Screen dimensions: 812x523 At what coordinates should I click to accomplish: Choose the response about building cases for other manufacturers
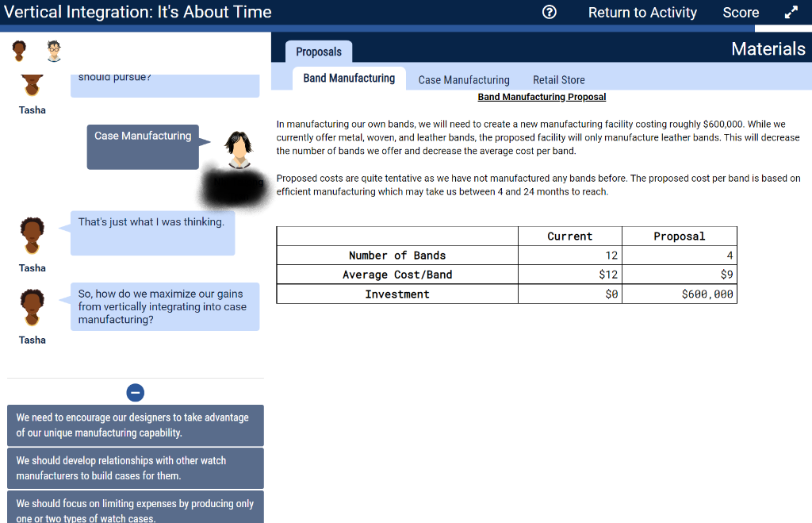[x=135, y=468]
